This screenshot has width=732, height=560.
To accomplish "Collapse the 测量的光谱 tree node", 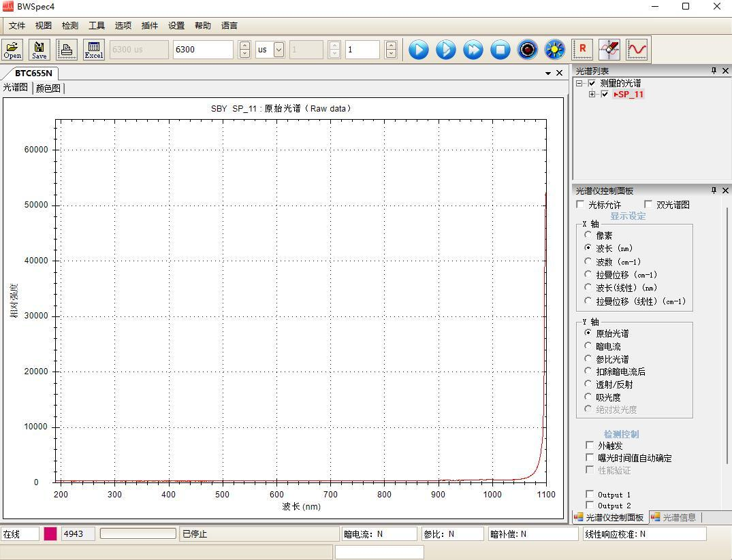I will coord(579,83).
